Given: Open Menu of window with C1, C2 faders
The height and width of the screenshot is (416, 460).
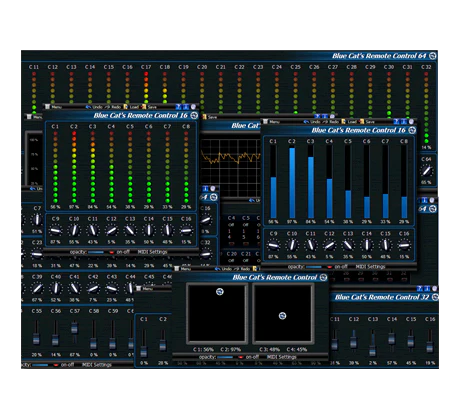Looking at the screenshot, I should point(144,289).
